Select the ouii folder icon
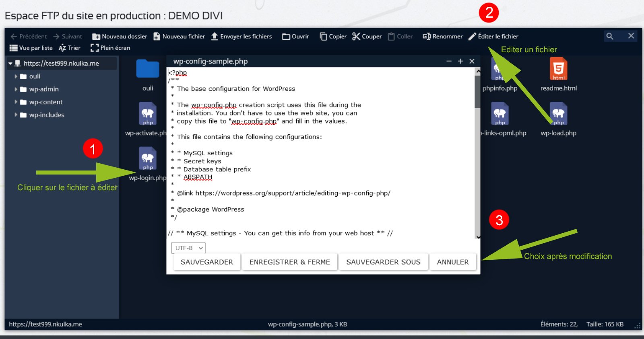644x339 pixels. (x=148, y=69)
